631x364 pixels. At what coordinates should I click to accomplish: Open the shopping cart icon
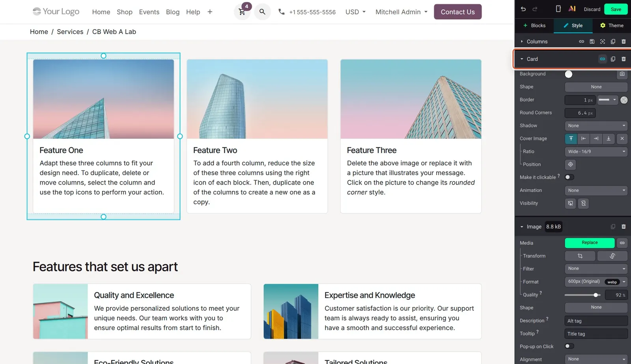tap(242, 12)
